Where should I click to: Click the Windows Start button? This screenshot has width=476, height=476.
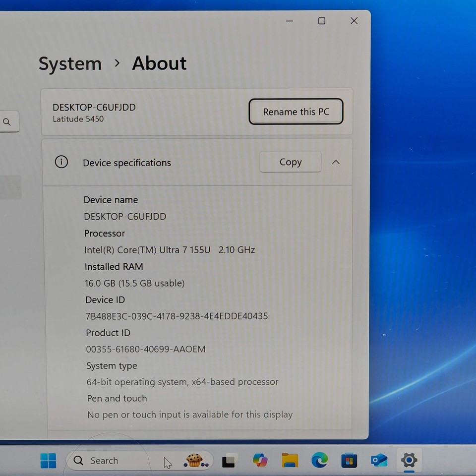48,461
